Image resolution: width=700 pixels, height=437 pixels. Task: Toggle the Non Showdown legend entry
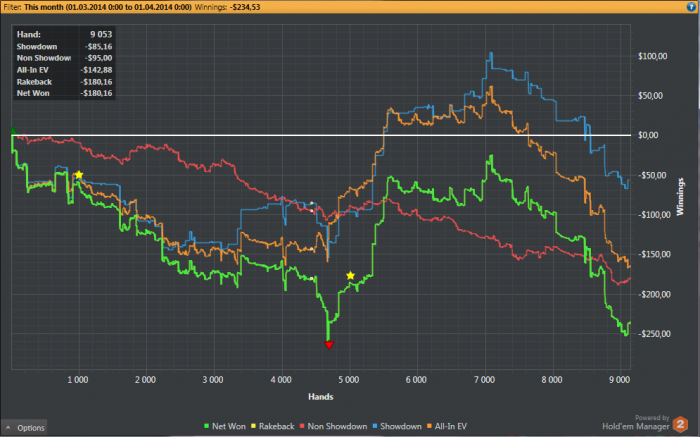pos(333,426)
